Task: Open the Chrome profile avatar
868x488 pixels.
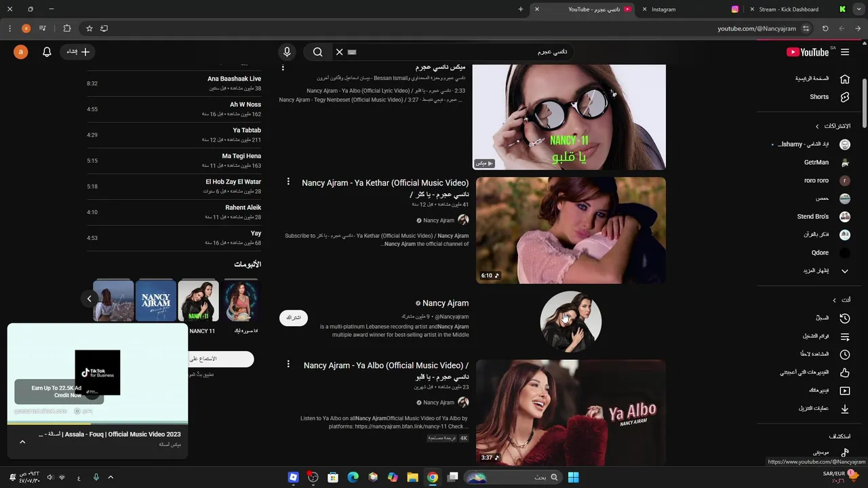Action: [26, 28]
